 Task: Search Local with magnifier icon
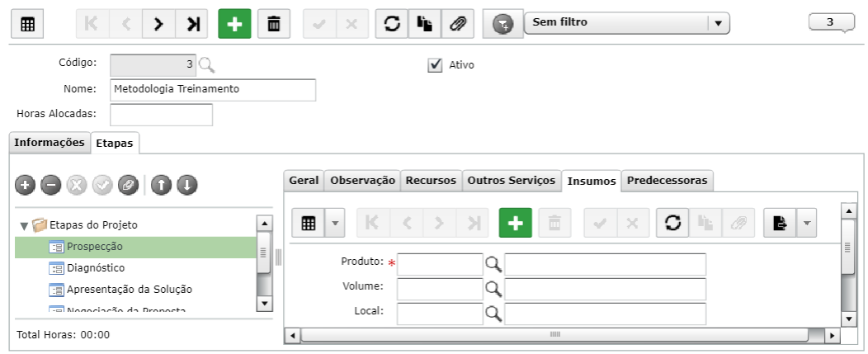click(x=493, y=314)
